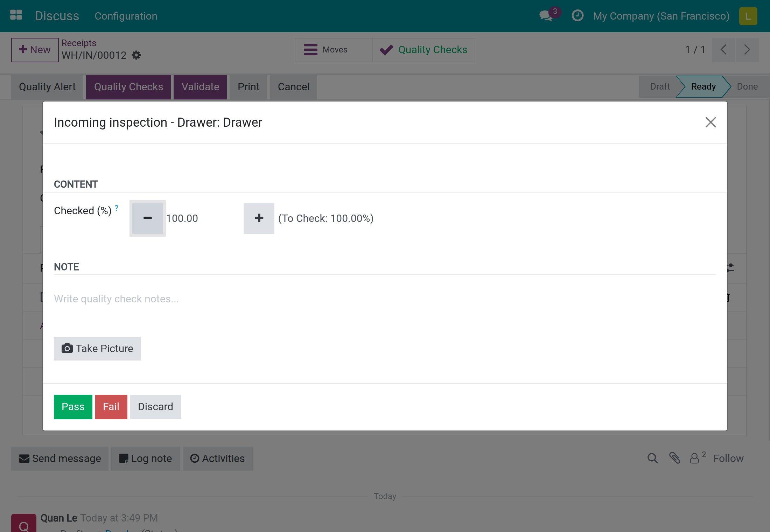The height and width of the screenshot is (532, 770).
Task: Click the red Fail button
Action: (x=111, y=407)
